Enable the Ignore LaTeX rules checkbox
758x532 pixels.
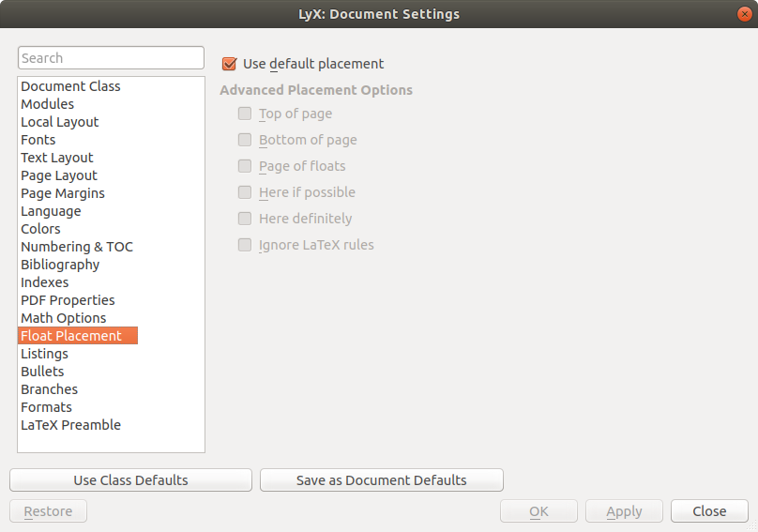point(245,245)
